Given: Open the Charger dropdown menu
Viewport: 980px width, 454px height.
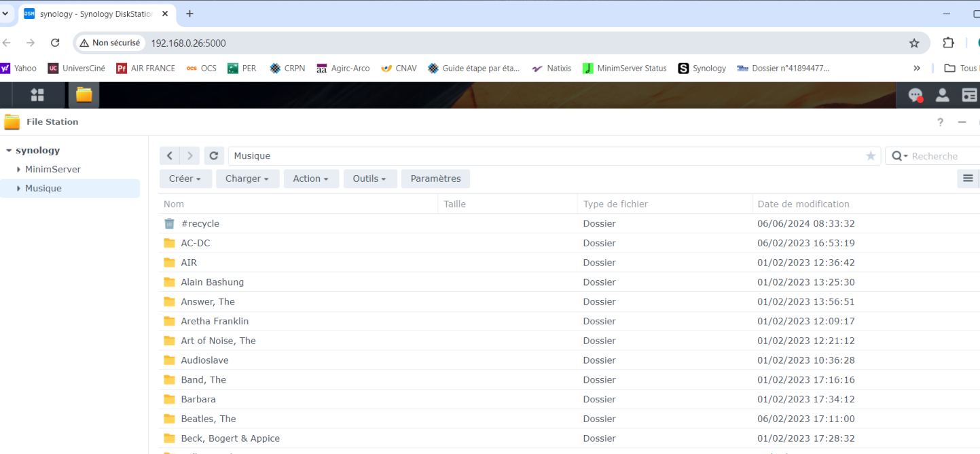Looking at the screenshot, I should pos(247,179).
